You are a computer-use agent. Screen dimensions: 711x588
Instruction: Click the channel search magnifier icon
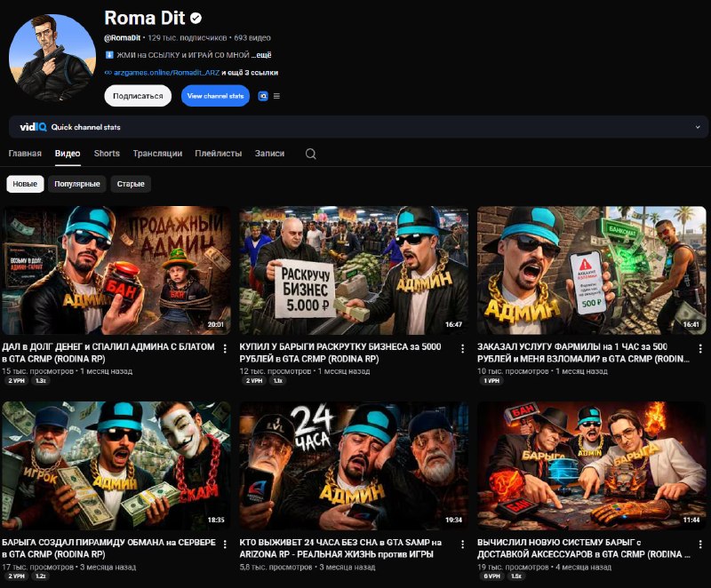pyautogui.click(x=310, y=154)
